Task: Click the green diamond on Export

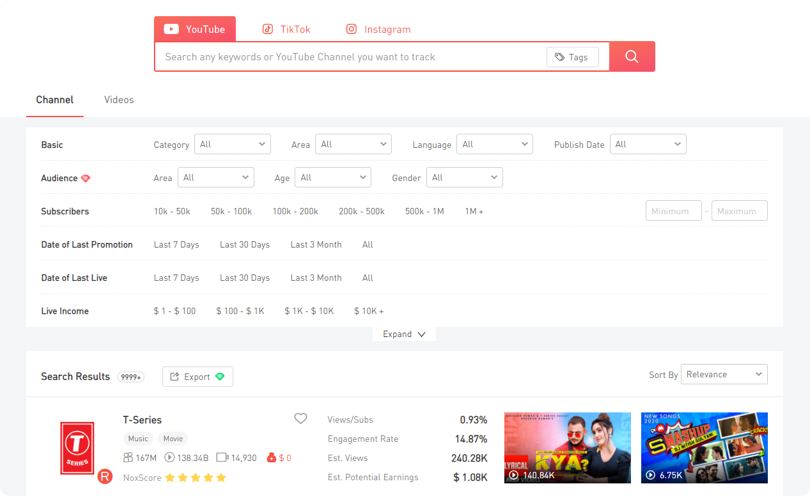Action: [x=220, y=377]
